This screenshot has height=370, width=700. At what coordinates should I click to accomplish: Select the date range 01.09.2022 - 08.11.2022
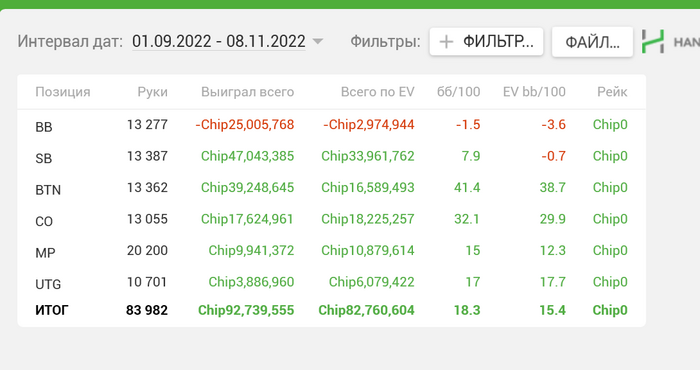219,42
